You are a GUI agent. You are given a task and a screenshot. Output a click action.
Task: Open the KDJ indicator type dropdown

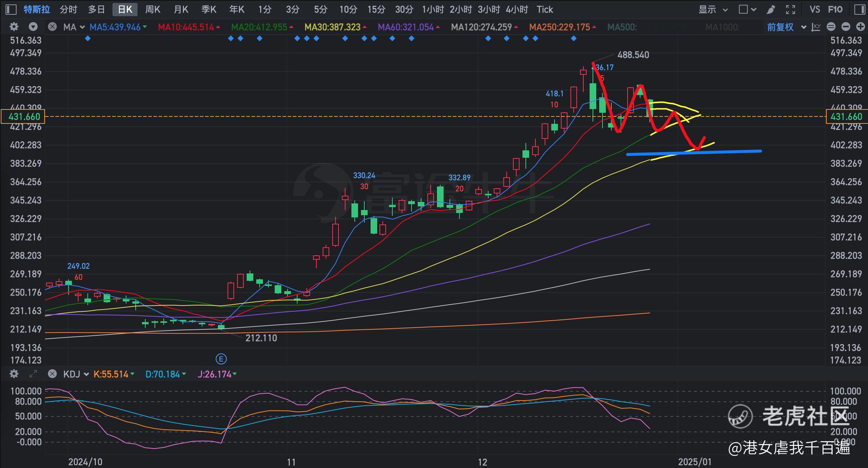(76, 374)
